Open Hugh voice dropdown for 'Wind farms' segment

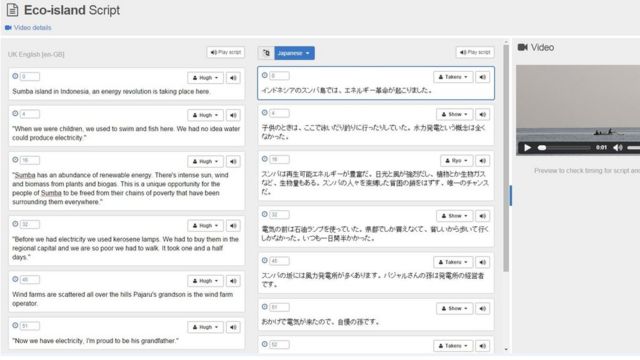pyautogui.click(x=205, y=281)
